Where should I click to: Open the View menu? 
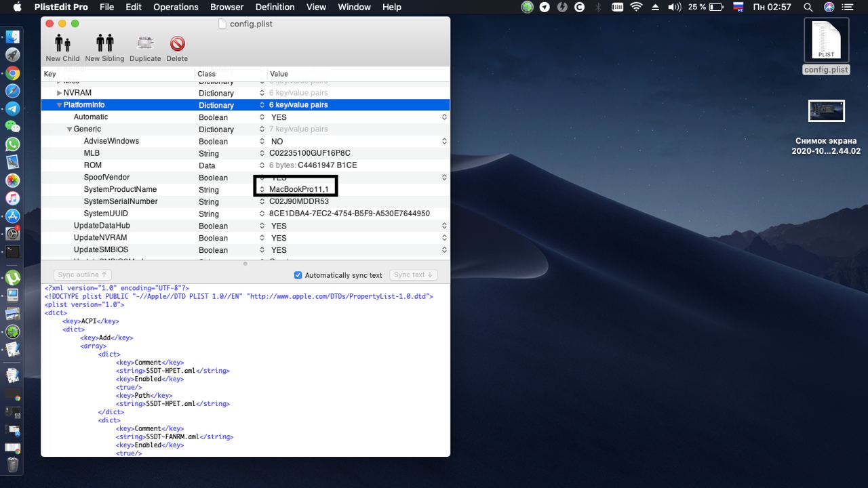click(x=316, y=7)
